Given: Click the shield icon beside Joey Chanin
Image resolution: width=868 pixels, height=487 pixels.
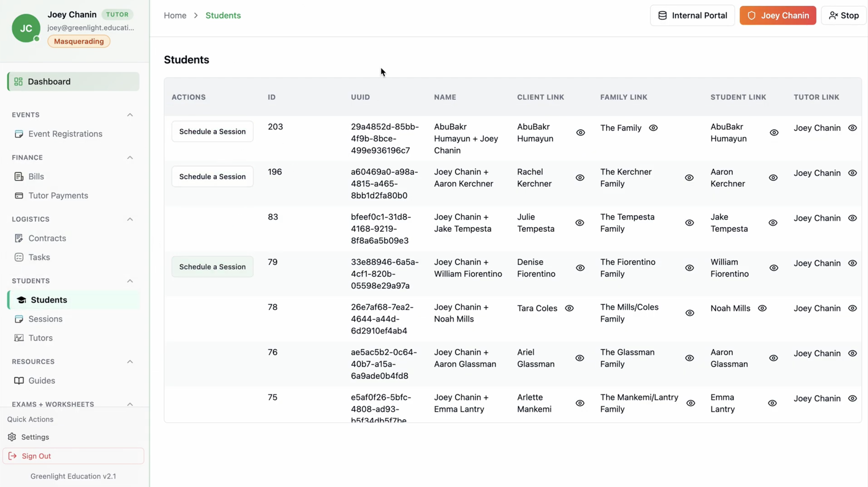Looking at the screenshot, I should coord(751,15).
